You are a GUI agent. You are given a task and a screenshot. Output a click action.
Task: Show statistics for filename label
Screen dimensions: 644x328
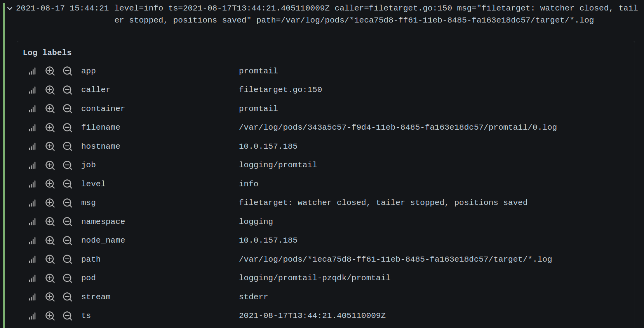[x=32, y=128]
